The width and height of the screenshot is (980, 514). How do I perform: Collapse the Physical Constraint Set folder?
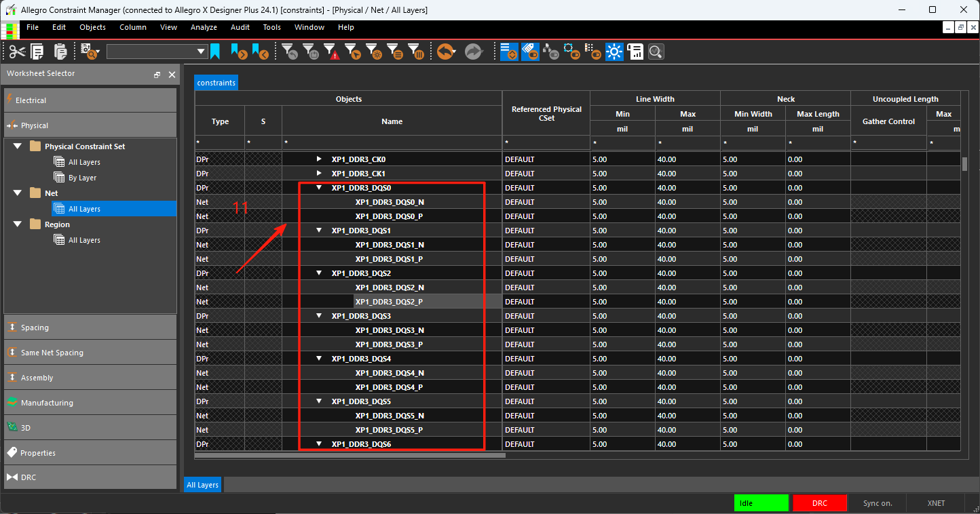17,146
